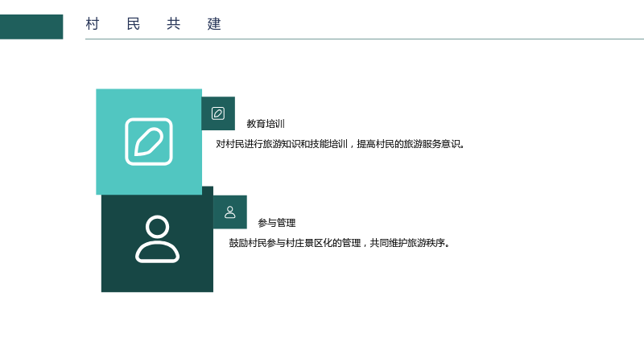Select the small green square behind person icon
The image size is (644, 362).
click(x=230, y=212)
